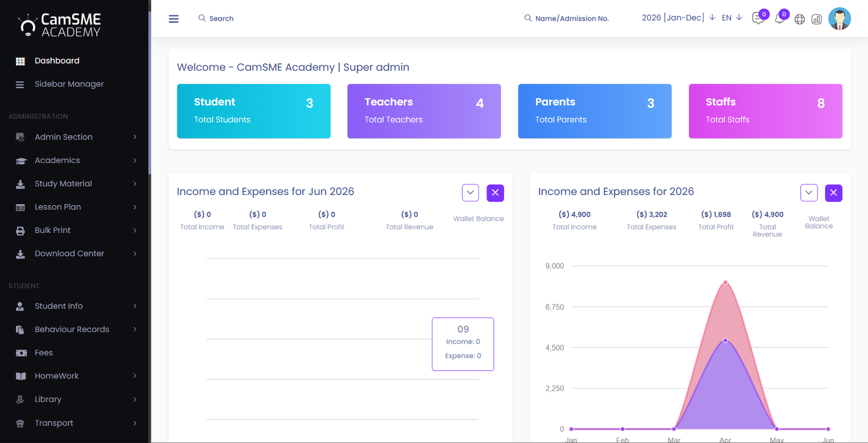The width and height of the screenshot is (868, 443).
Task: Open the notifications bell icon
Action: click(x=780, y=19)
